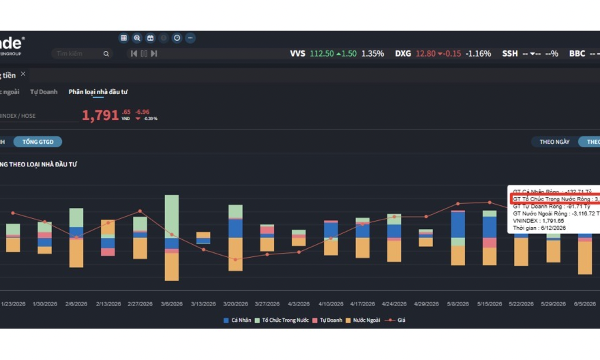Click the red down arrow on DXG ticker
The width and height of the screenshot is (600, 360).
pyautogui.click(x=440, y=54)
